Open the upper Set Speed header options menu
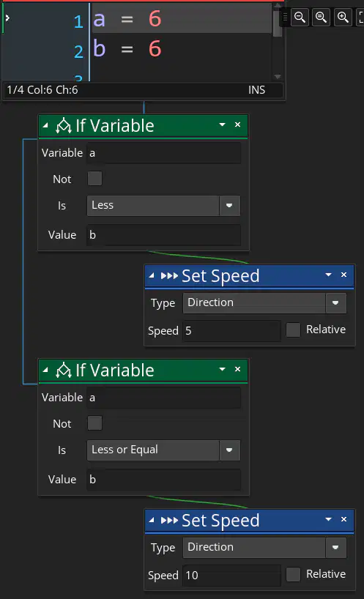 328,275
